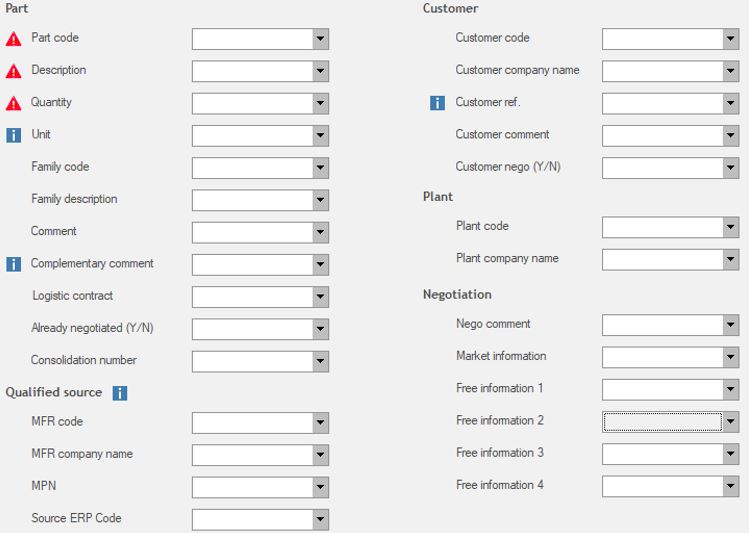Click the info icon beside Qualified source heading
The height and width of the screenshot is (533, 749).
click(120, 393)
